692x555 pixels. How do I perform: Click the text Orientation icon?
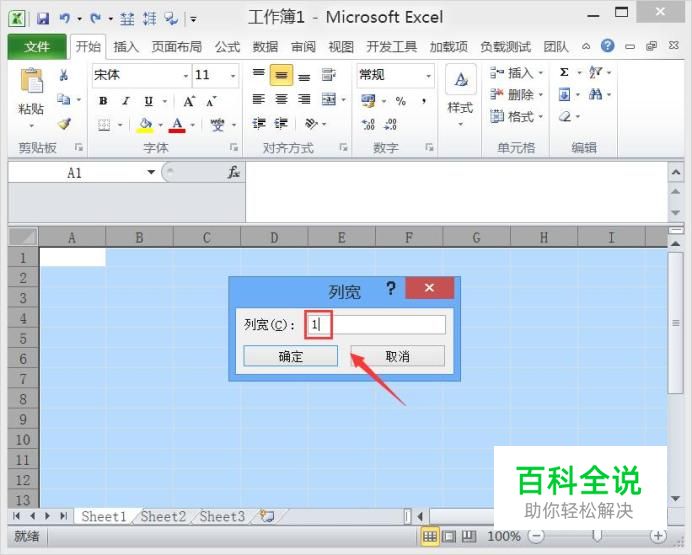(311, 124)
